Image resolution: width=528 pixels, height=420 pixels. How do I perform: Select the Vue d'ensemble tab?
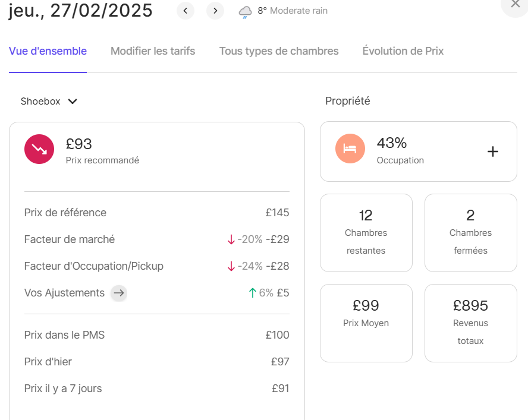48,51
